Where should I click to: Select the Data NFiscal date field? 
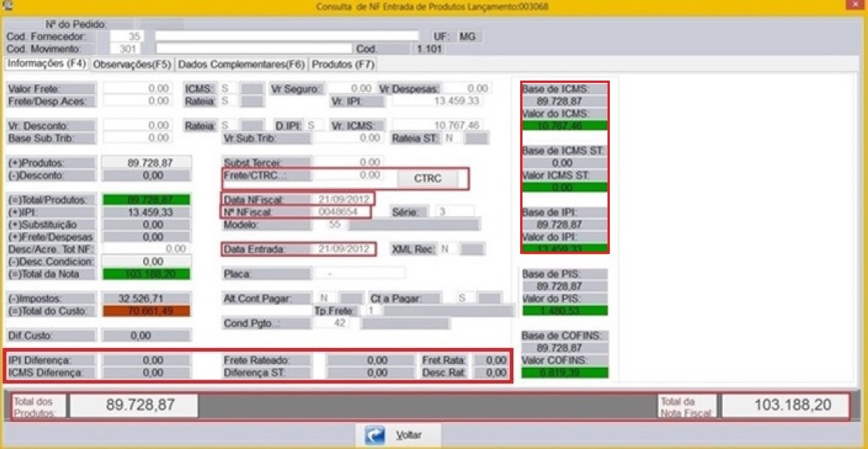point(343,199)
